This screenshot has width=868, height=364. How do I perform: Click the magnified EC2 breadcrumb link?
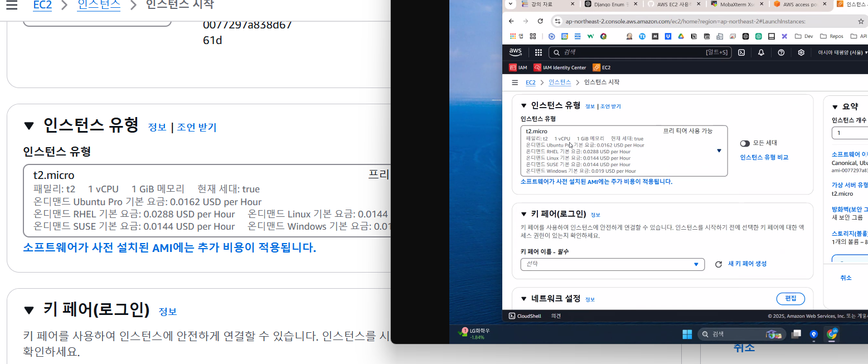[43, 5]
